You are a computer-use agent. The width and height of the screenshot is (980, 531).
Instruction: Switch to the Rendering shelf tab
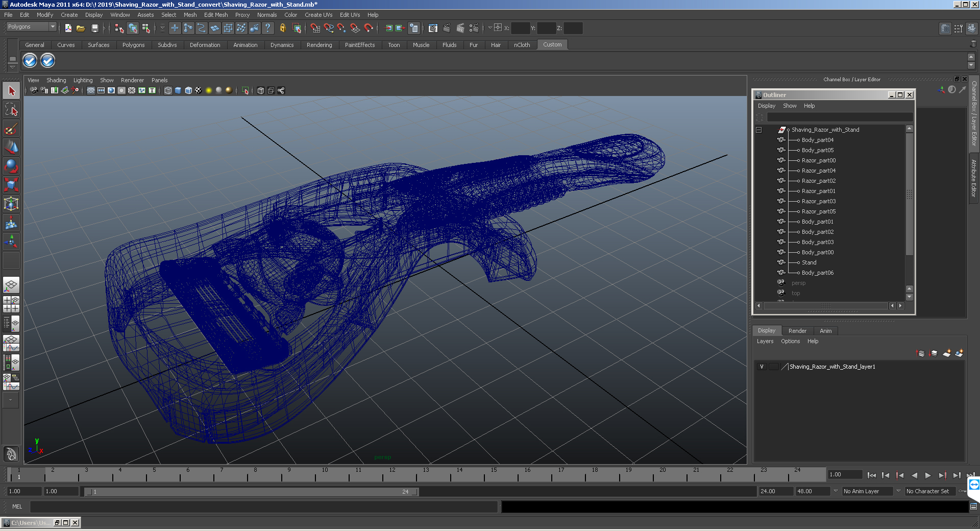pyautogui.click(x=319, y=45)
